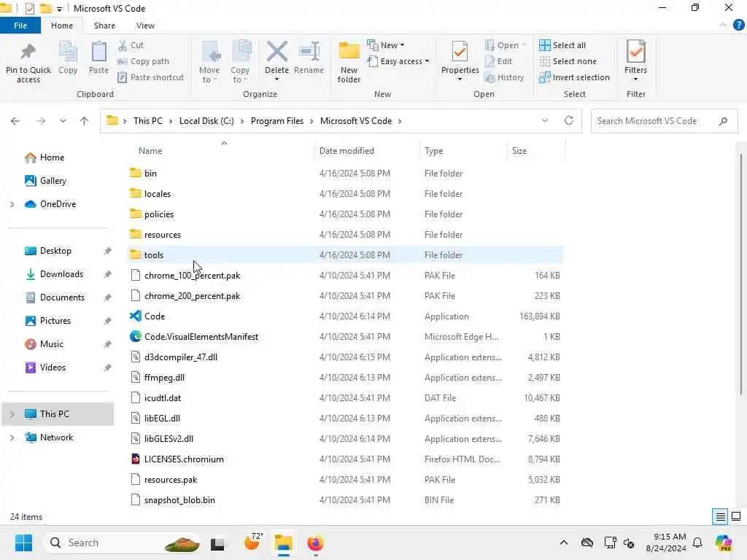Open the New item dropdown

coord(386,45)
